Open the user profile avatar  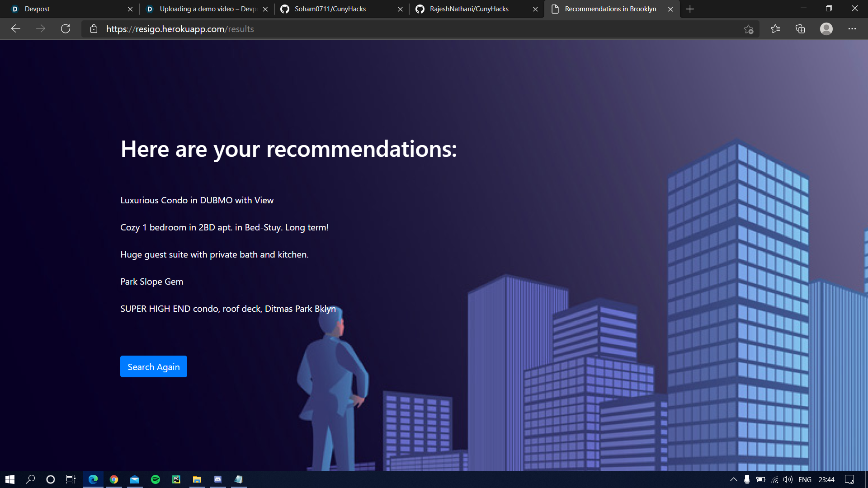coord(826,29)
